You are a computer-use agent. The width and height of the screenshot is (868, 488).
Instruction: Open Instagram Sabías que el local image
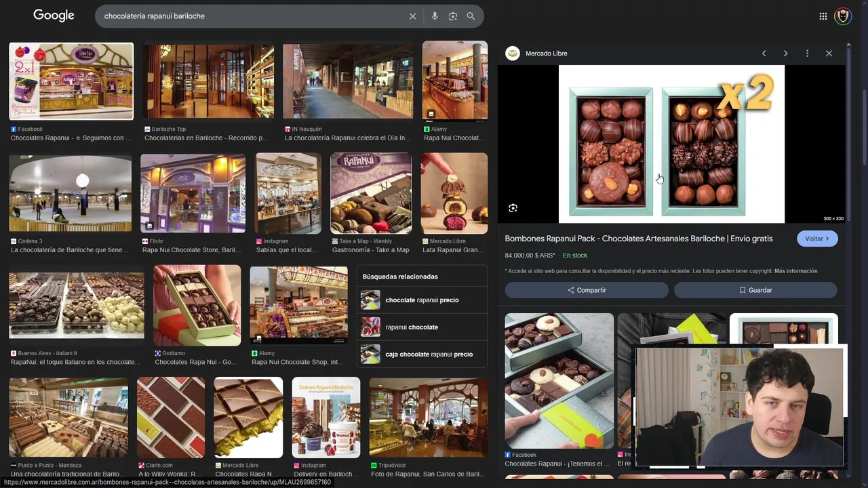[x=288, y=193]
